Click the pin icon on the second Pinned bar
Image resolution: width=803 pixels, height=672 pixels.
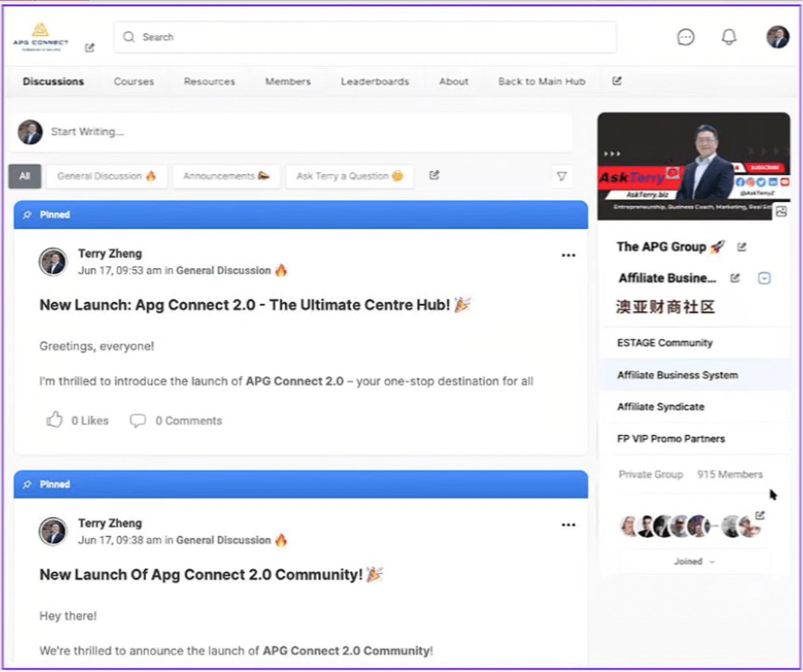pos(27,485)
